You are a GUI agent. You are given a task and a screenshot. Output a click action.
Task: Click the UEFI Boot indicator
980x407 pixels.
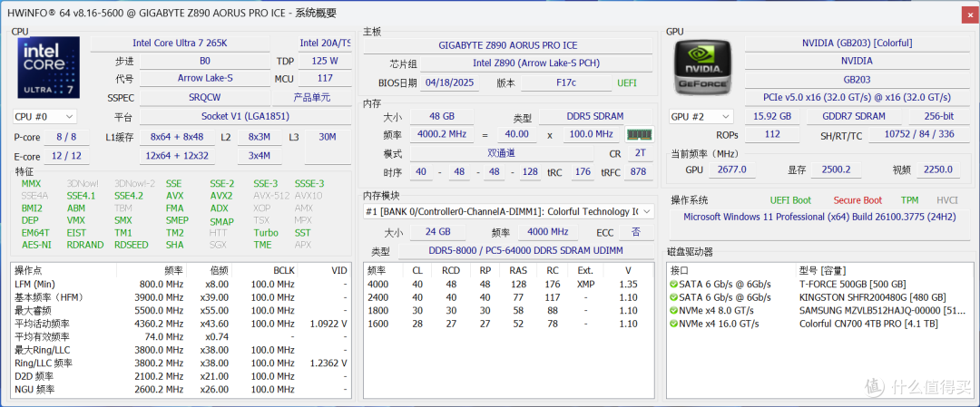click(790, 200)
